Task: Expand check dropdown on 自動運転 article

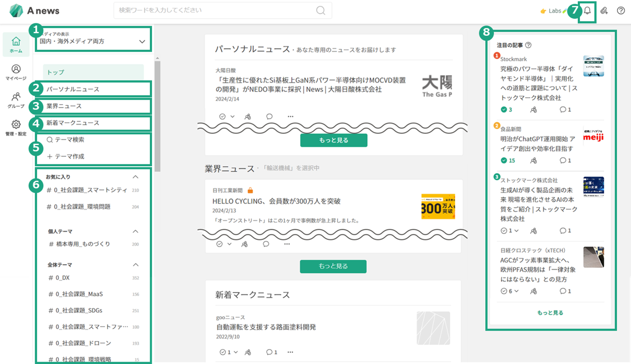Action: tap(236, 352)
